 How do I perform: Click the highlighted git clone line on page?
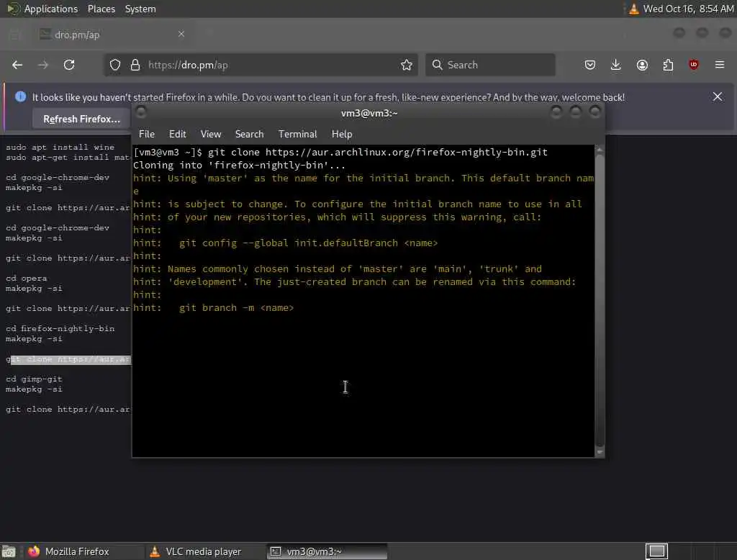pyautogui.click(x=68, y=359)
